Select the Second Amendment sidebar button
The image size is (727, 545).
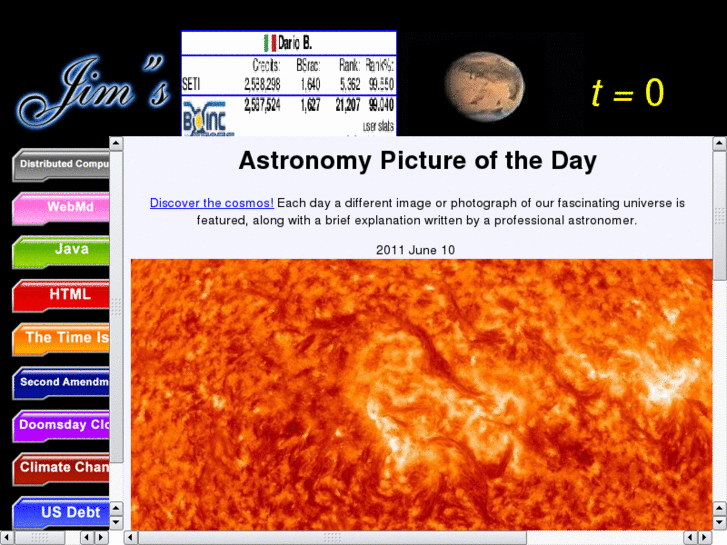click(60, 383)
